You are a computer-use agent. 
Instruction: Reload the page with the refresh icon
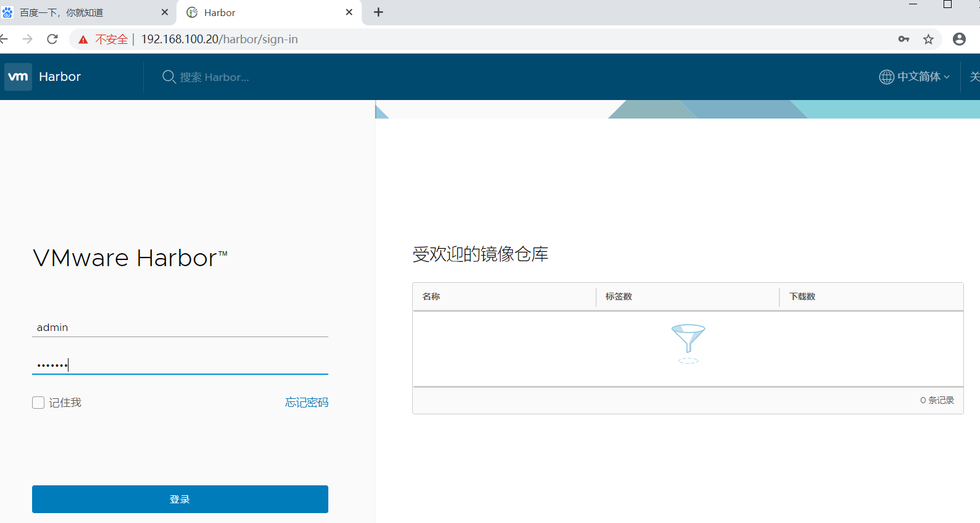pos(52,39)
